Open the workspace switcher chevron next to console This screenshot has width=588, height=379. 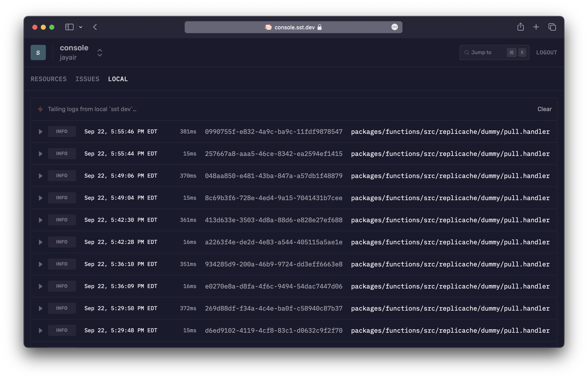click(x=100, y=52)
